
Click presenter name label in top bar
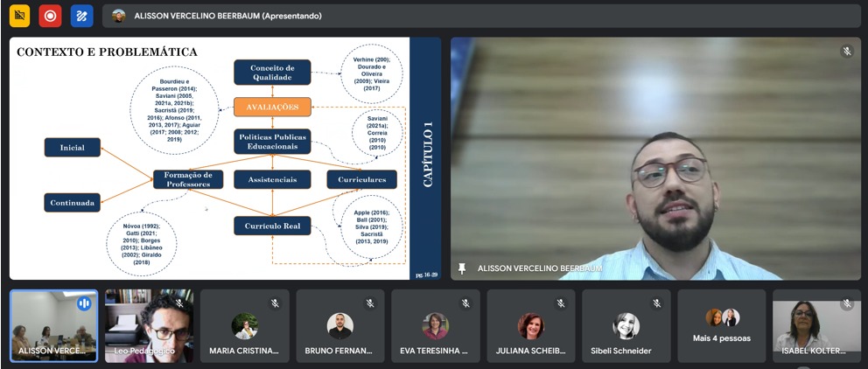pyautogui.click(x=227, y=16)
